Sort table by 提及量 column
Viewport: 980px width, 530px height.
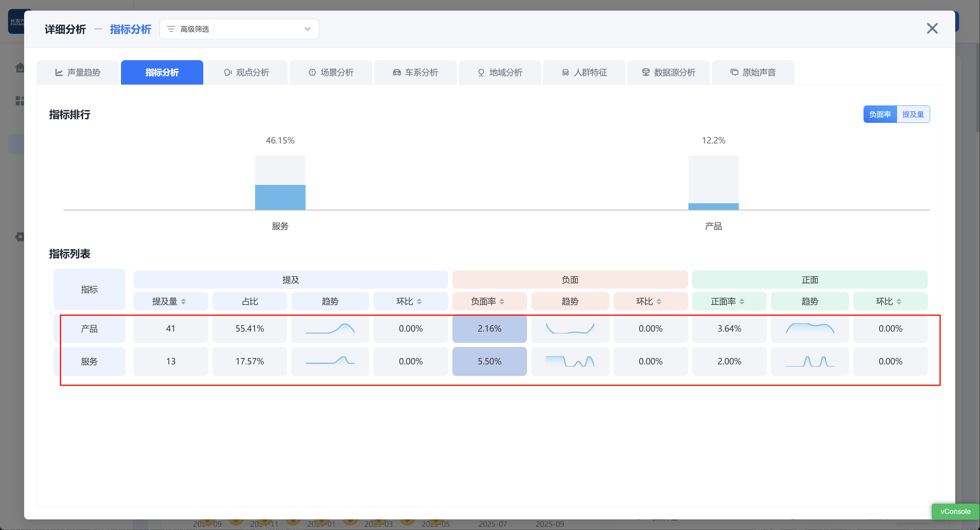tap(183, 301)
